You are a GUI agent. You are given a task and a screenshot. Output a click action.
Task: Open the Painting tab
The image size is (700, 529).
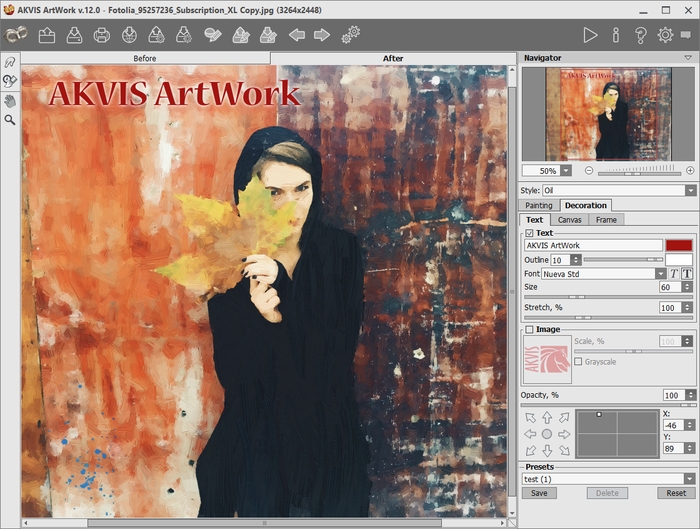539,205
